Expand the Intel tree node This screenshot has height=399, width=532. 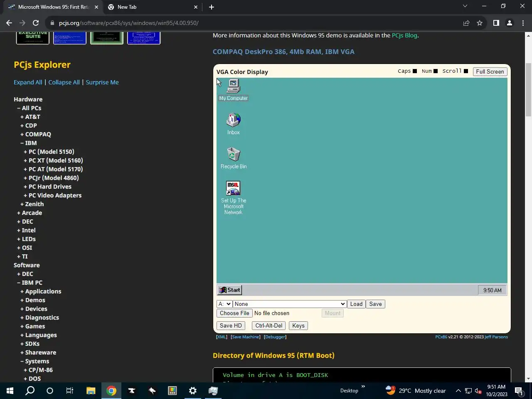(x=26, y=230)
